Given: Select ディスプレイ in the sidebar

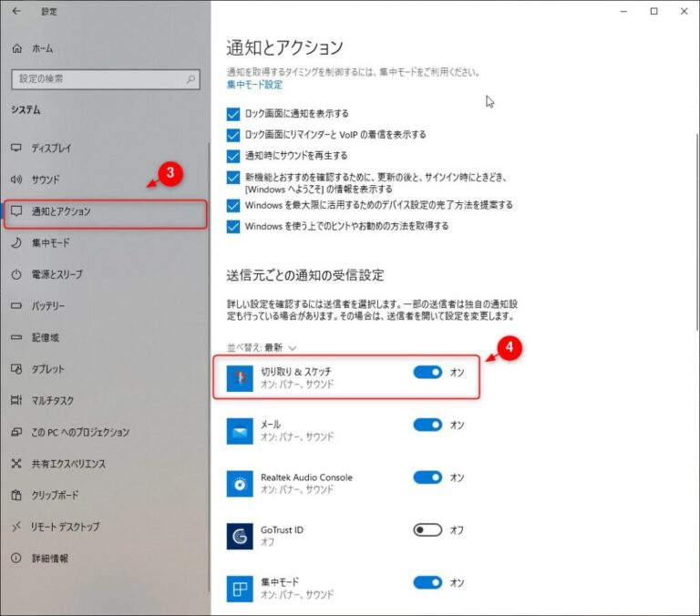Looking at the screenshot, I should click(51, 149).
